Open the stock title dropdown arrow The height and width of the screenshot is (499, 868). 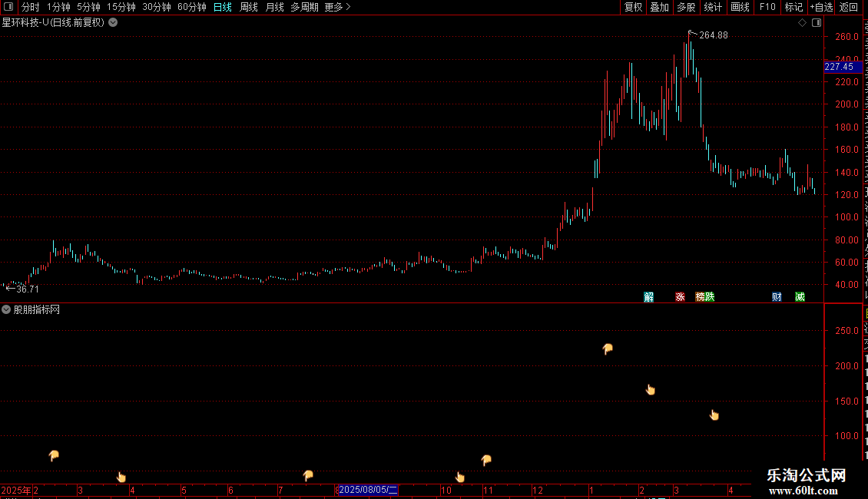(113, 23)
